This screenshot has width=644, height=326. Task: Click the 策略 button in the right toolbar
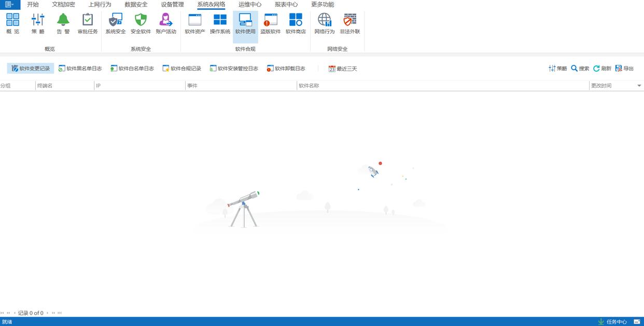558,69
